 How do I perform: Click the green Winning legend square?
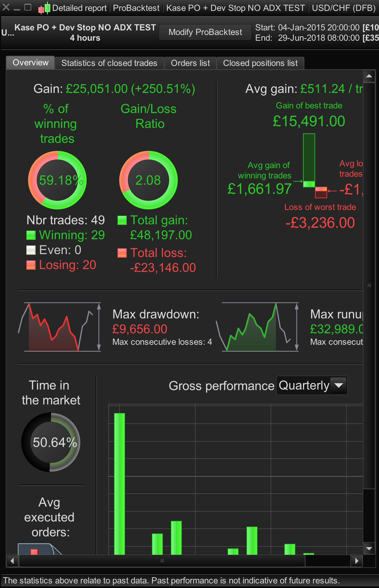[31, 235]
